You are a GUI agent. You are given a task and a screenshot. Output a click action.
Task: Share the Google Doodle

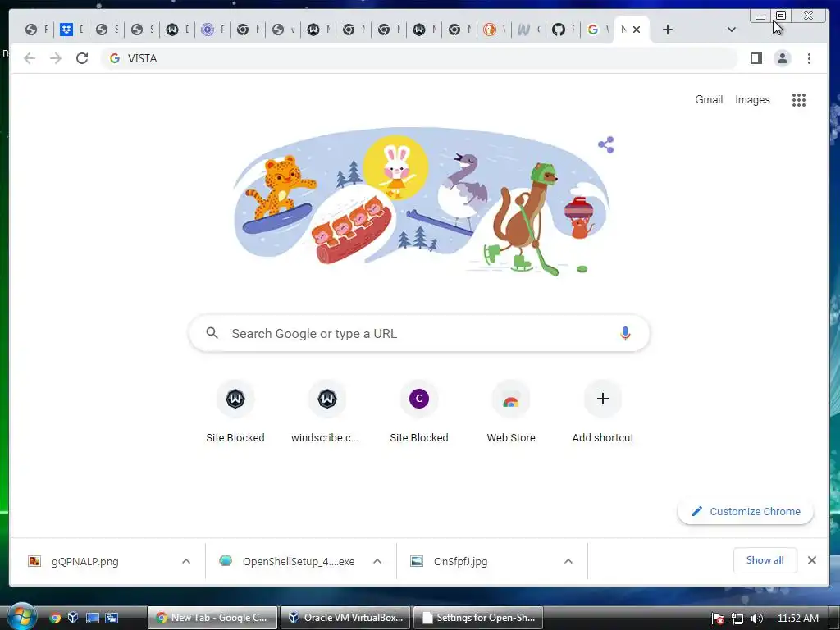point(606,144)
